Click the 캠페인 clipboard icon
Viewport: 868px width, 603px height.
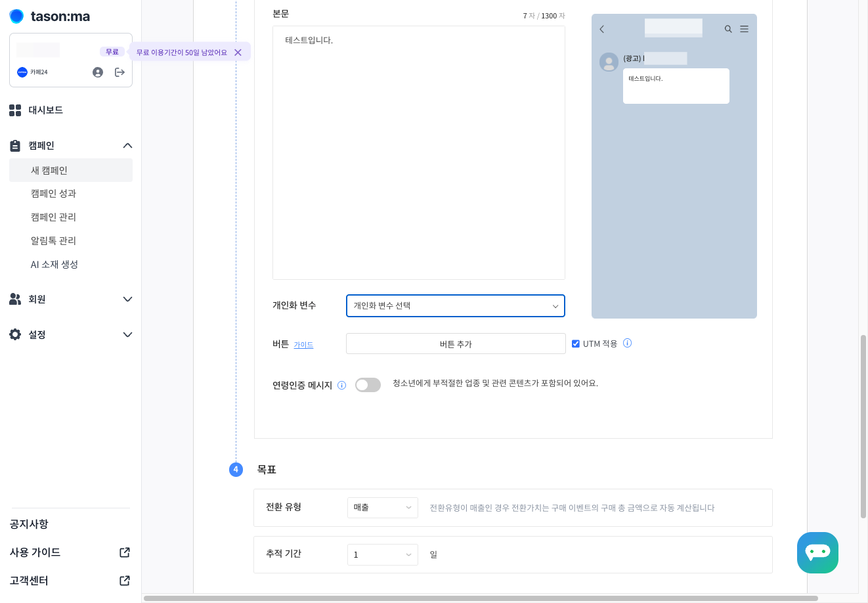pyautogui.click(x=15, y=146)
